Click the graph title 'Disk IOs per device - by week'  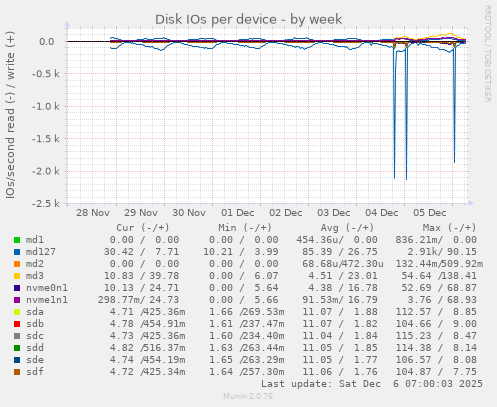pos(249,19)
